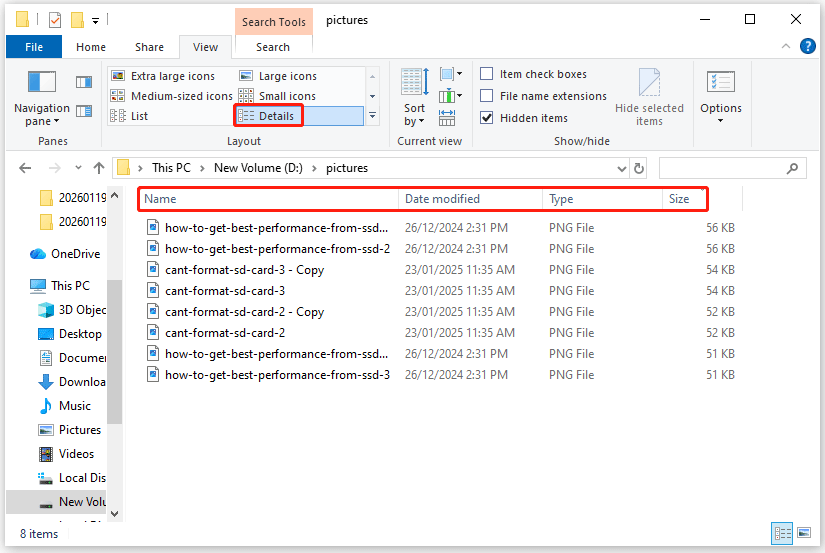Screen dimensions: 825x553
Task: Click the Refresh button
Action: click(x=639, y=169)
